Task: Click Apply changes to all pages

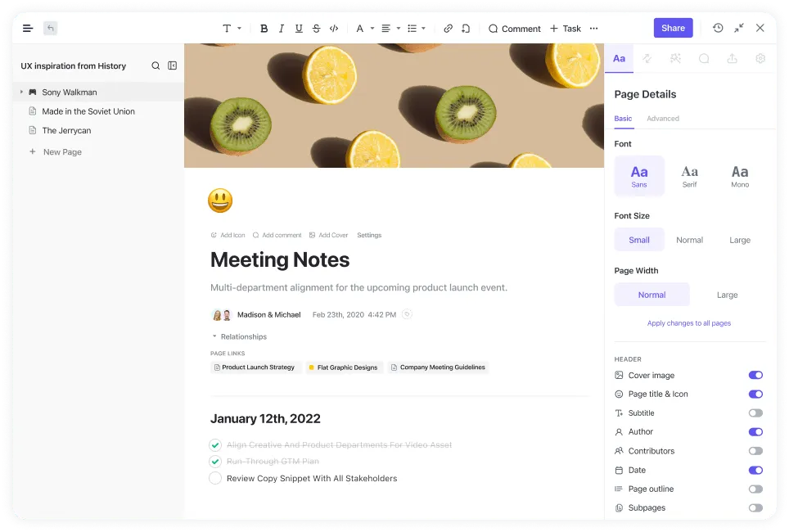Action: point(690,323)
